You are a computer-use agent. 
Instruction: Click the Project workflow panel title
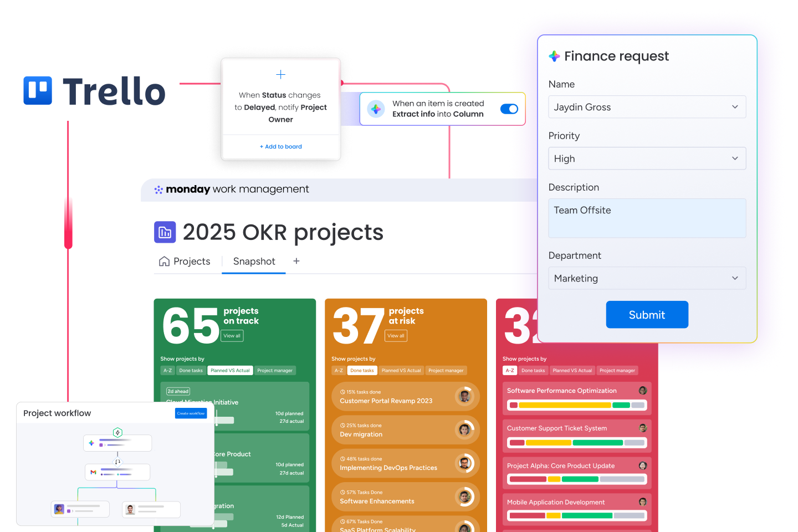click(x=57, y=413)
